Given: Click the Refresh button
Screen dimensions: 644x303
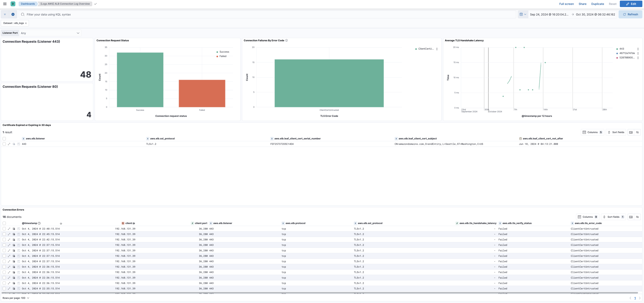Looking at the screenshot, I should pyautogui.click(x=630, y=14).
